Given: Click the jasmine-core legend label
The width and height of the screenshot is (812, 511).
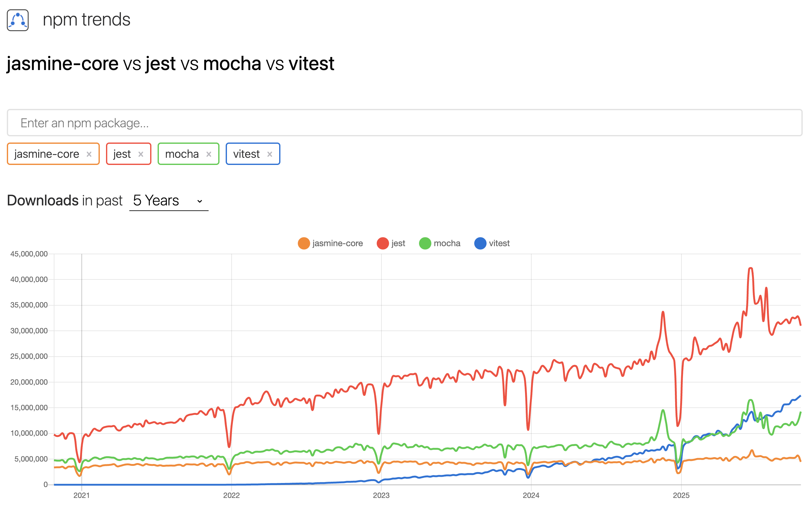Looking at the screenshot, I should click(338, 243).
